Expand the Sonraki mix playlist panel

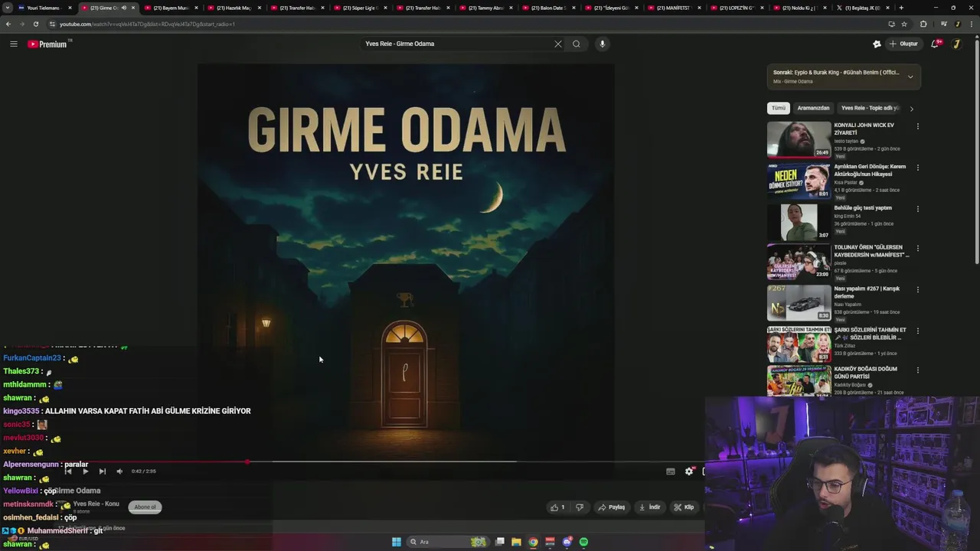(910, 77)
